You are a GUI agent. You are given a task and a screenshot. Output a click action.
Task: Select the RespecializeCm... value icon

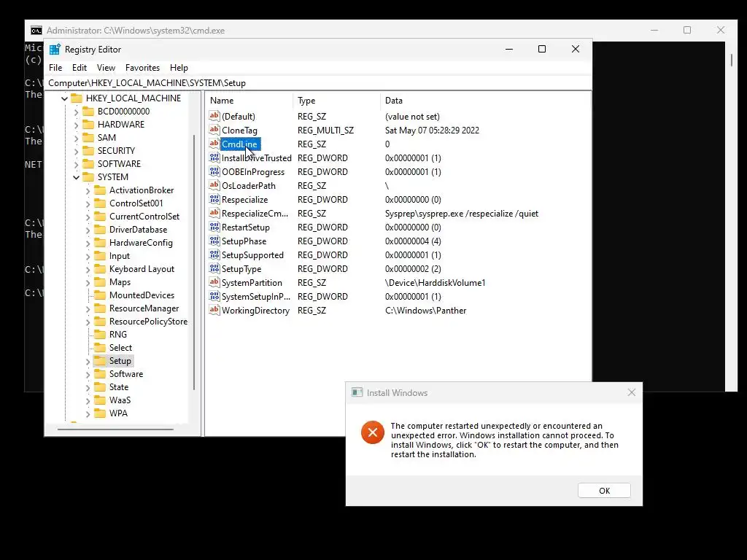point(214,213)
